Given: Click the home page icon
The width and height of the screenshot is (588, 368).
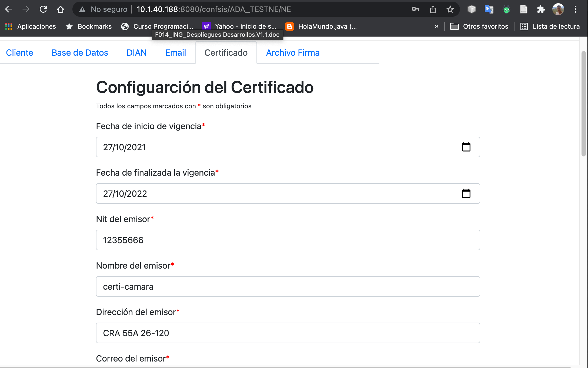Looking at the screenshot, I should coord(61,9).
